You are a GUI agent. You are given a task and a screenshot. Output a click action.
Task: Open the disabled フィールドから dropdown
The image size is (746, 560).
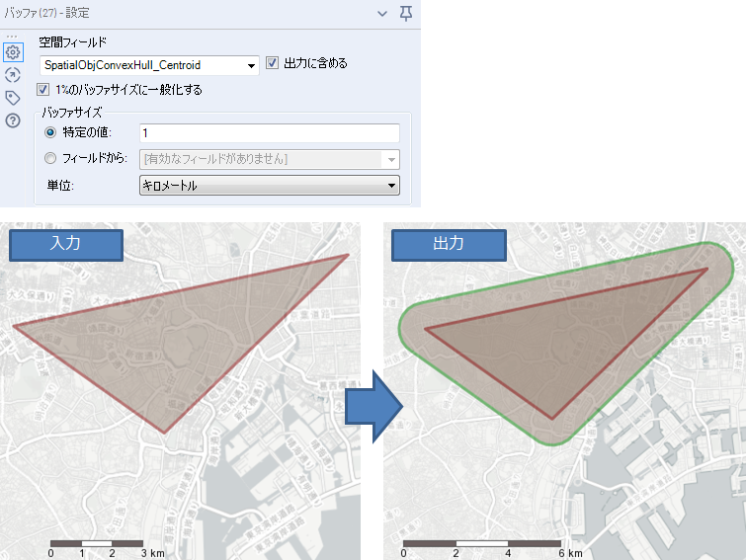click(x=270, y=159)
